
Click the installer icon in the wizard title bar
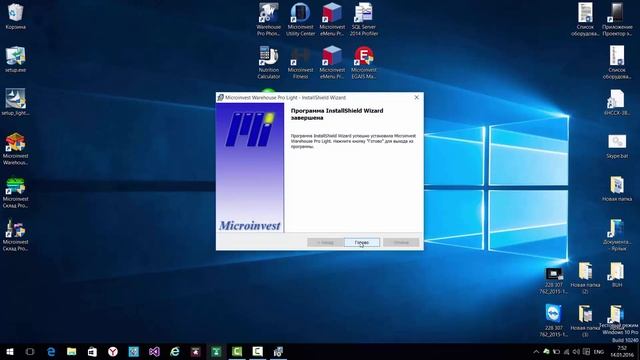tap(220, 98)
